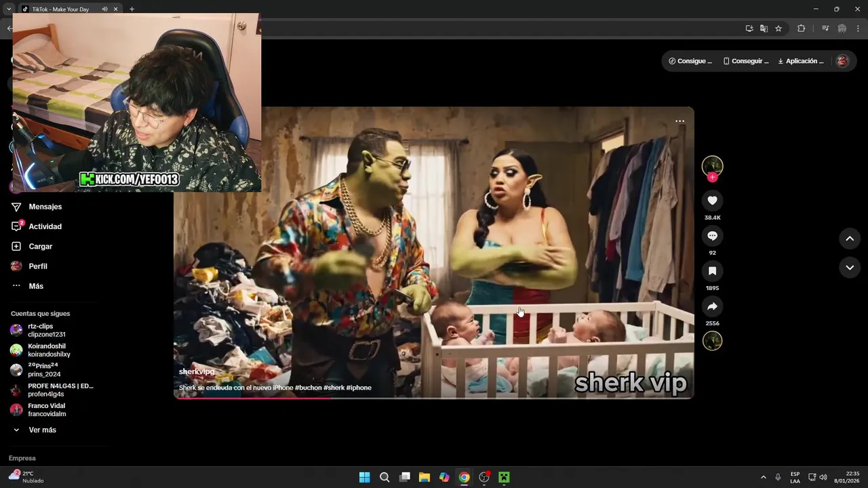Open taskbar Search
This screenshot has width=868, height=488.
(384, 477)
